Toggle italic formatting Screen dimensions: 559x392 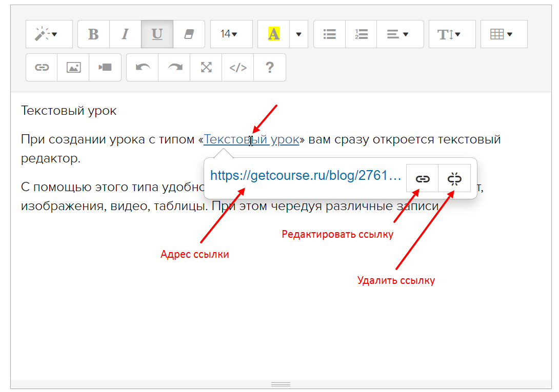[x=125, y=34]
